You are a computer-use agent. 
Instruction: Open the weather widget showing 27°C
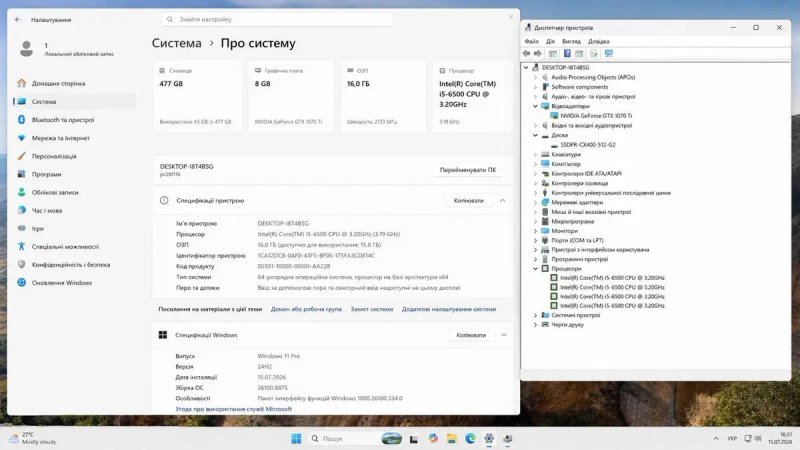pyautogui.click(x=33, y=438)
